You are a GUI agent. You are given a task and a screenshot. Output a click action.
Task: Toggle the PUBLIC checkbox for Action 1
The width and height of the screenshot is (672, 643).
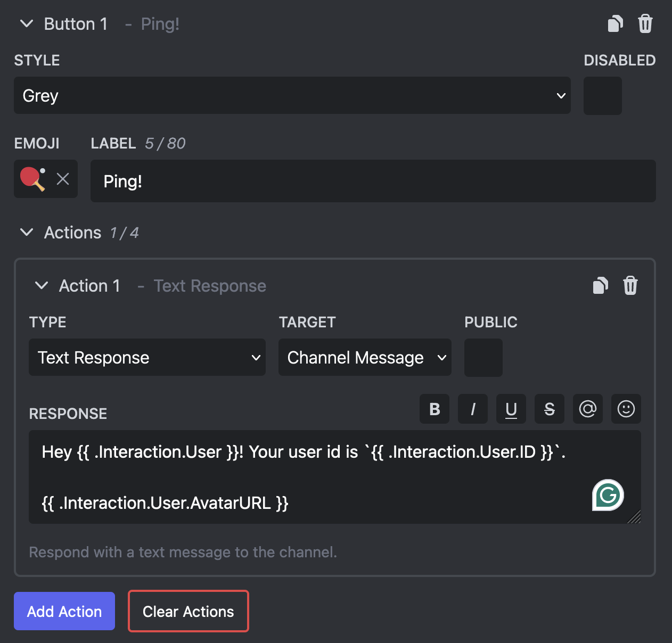pyautogui.click(x=483, y=357)
